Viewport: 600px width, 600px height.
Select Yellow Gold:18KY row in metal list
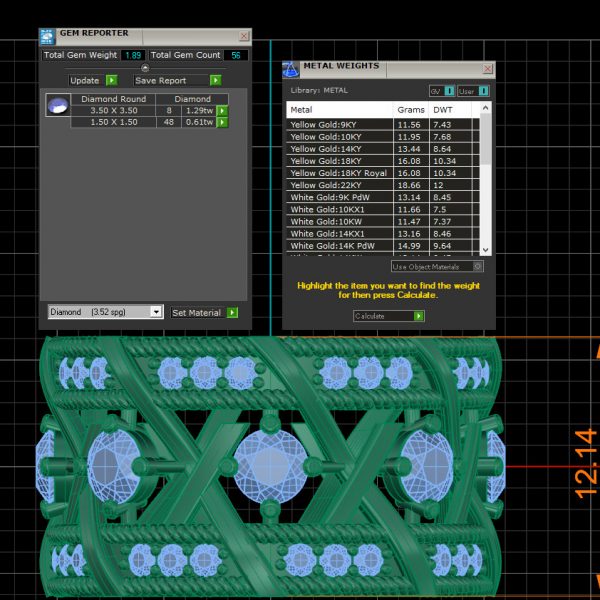click(341, 161)
